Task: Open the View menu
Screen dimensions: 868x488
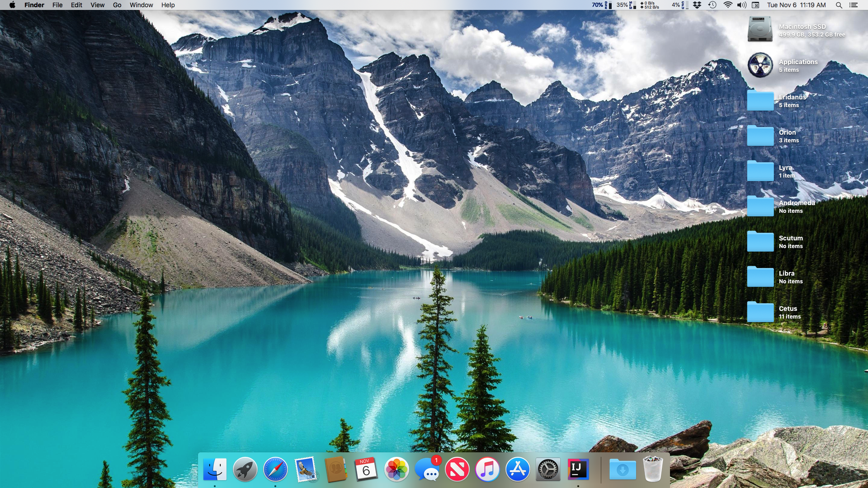Action: (x=97, y=5)
